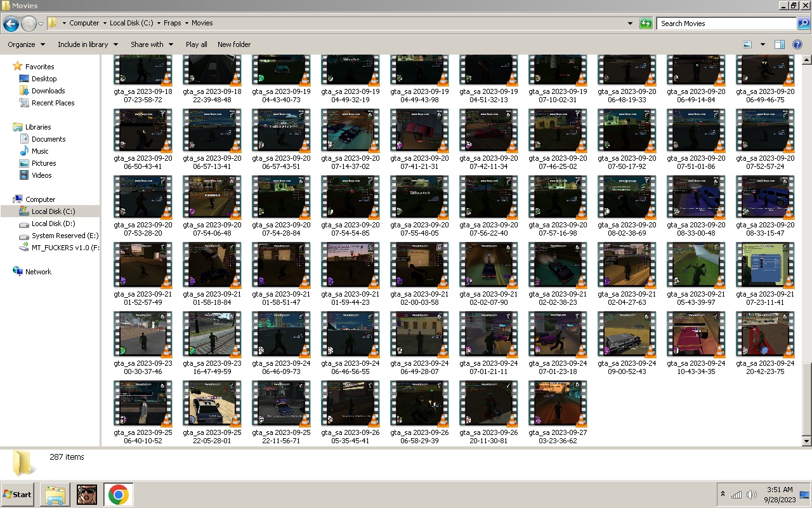Image resolution: width=812 pixels, height=508 pixels.
Task: Click into the Search Movies field
Action: 726,23
